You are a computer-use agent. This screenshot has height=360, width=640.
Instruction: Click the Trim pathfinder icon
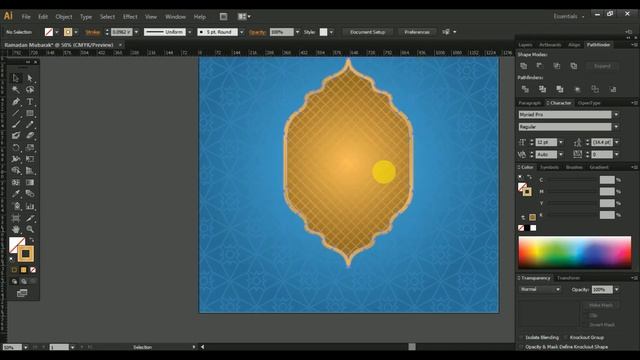click(x=542, y=89)
